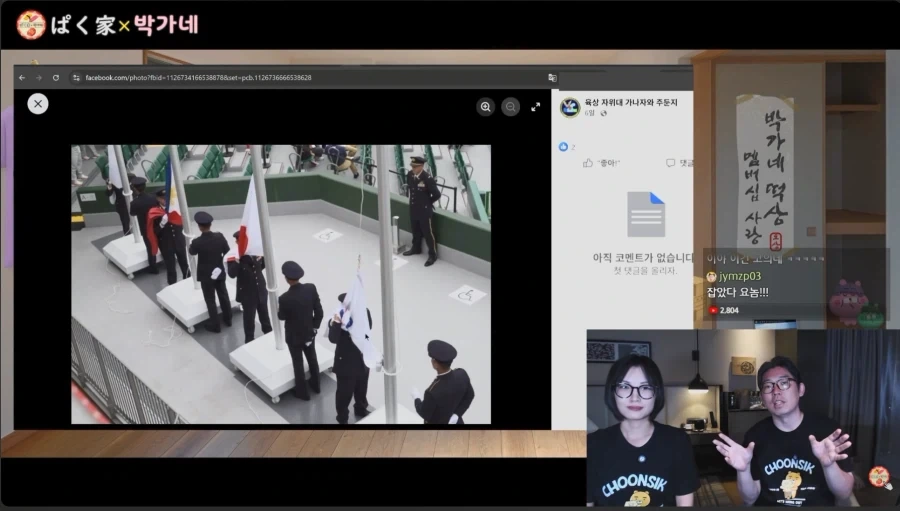The image size is (900, 511).
Task: Enter fullscreen photo view
Action: click(x=536, y=107)
